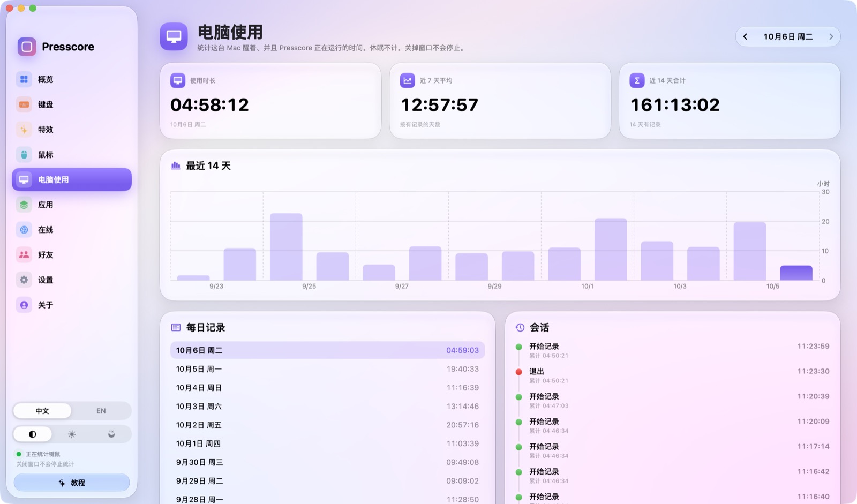Go to the previous day with left chevron
Image resolution: width=857 pixels, height=504 pixels.
coord(745,36)
